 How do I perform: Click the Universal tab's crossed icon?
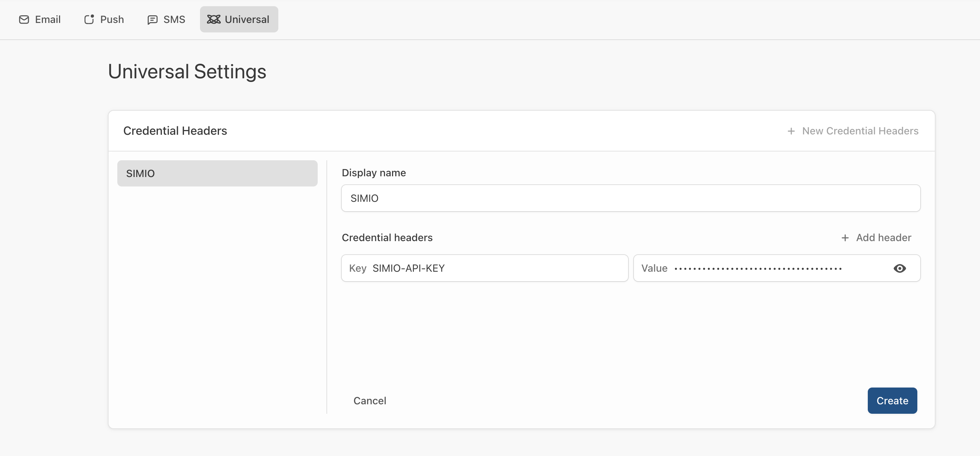[213, 19]
